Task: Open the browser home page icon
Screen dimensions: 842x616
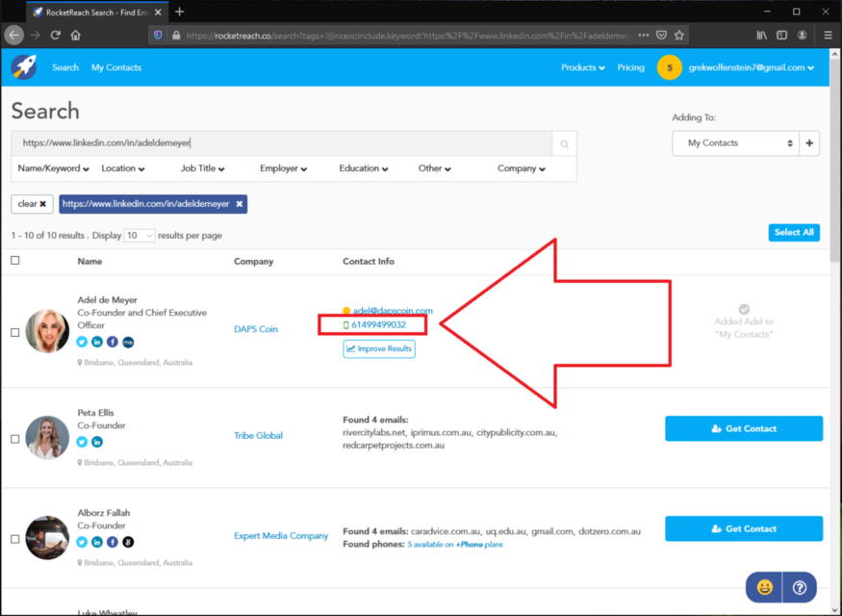Action: tap(76, 35)
